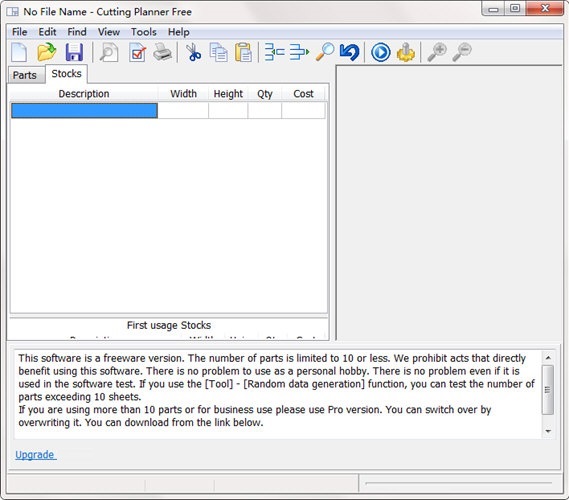Create a new file with the blank page icon
The height and width of the screenshot is (500, 569).
click(x=19, y=52)
